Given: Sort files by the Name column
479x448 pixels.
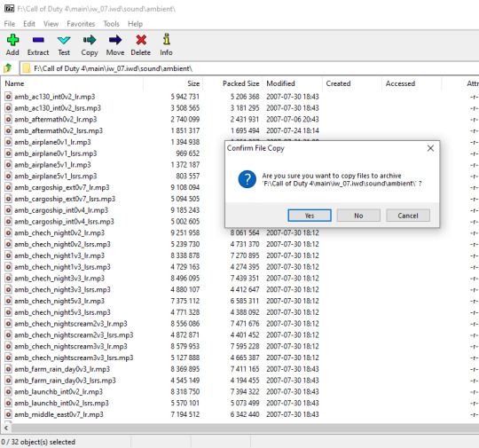Looking at the screenshot, I should pos(73,83).
